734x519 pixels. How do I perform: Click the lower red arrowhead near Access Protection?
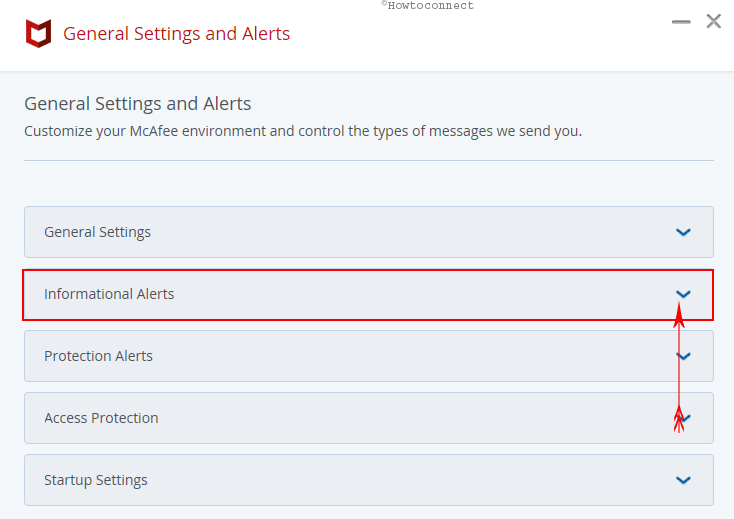(x=679, y=419)
